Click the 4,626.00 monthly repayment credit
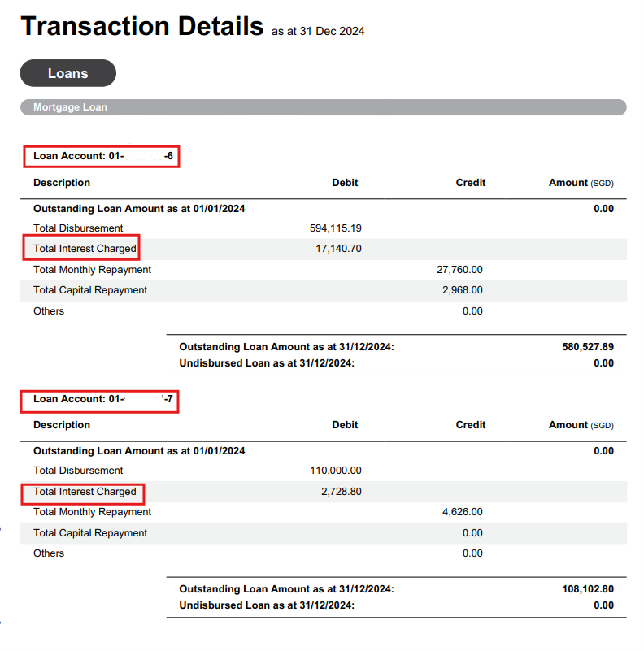 [463, 512]
